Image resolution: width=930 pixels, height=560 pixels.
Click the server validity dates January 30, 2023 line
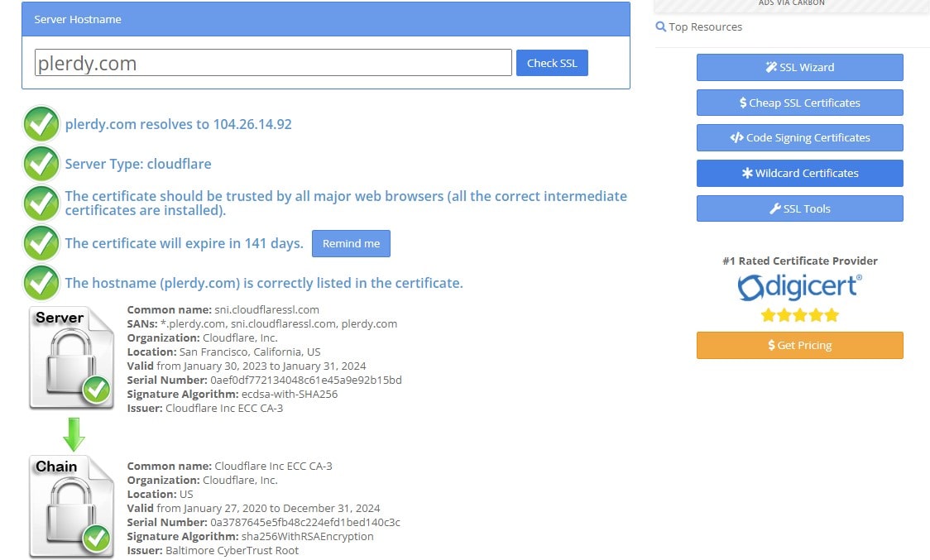click(247, 366)
